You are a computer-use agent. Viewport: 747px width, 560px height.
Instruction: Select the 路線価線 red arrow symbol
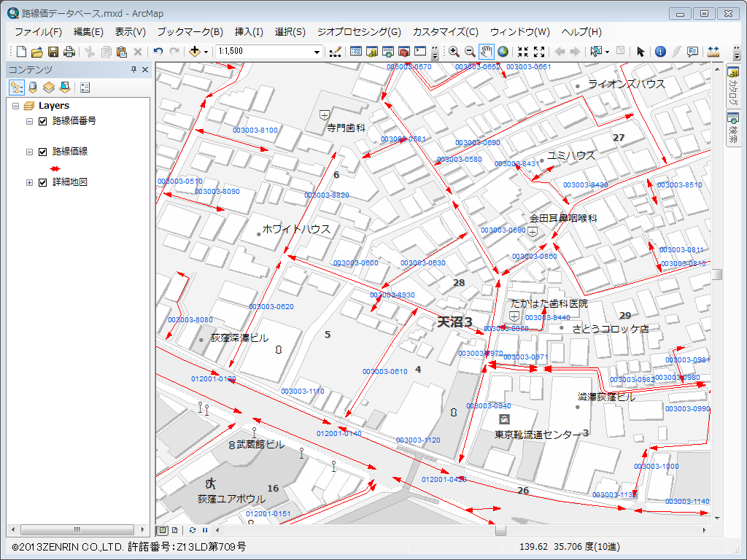click(55, 168)
